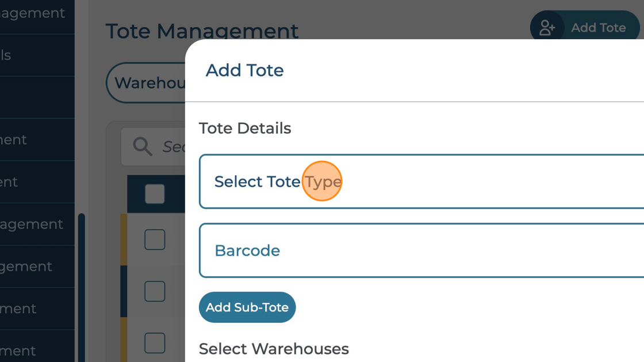Click the magnifier search icon
Viewport: 644px width, 362px height.
click(141, 147)
